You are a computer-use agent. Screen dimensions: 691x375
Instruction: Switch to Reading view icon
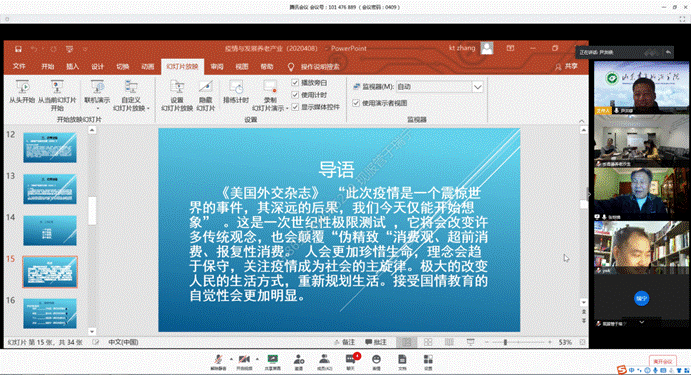click(449, 342)
